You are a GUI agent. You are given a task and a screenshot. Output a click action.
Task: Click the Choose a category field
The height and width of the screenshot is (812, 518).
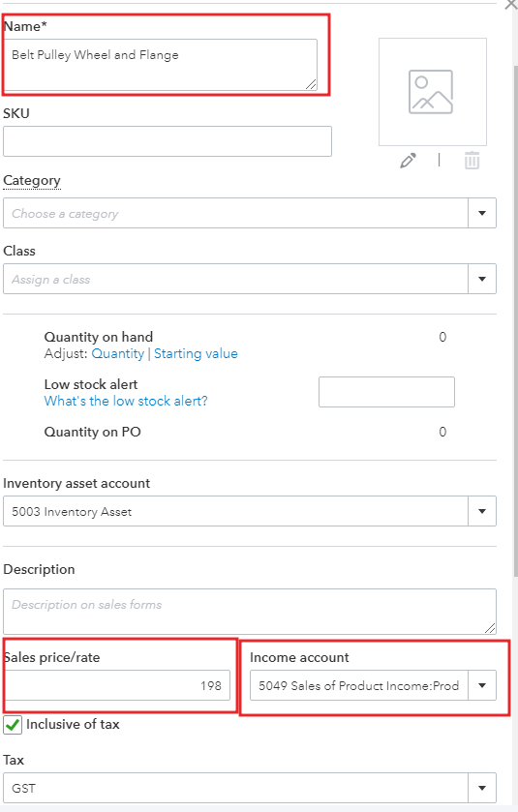click(x=235, y=213)
